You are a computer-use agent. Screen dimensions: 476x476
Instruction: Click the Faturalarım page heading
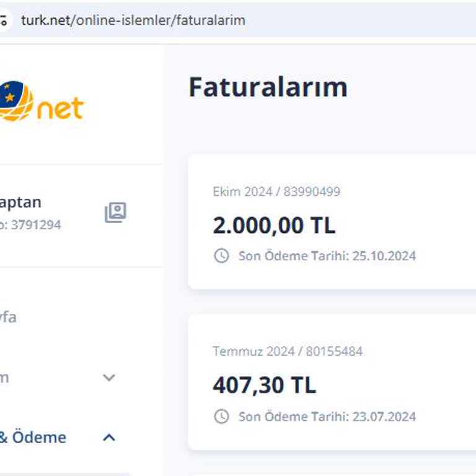pos(268,87)
